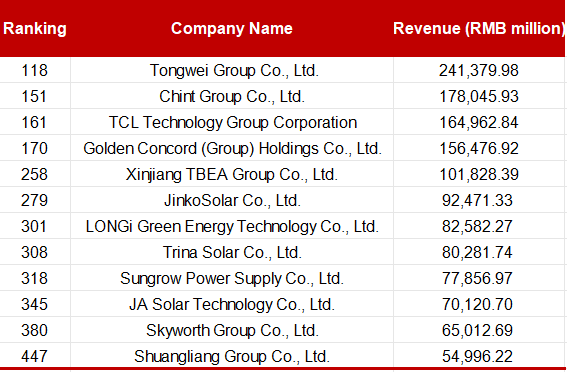
Task: Click Trina Solar Co., Ltd. cell
Action: (232, 252)
